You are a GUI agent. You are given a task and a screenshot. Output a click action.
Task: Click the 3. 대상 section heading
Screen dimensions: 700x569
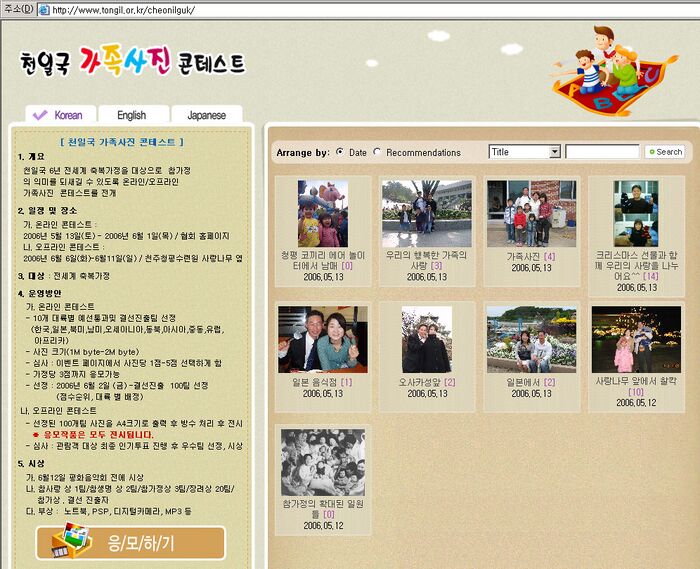point(31,276)
